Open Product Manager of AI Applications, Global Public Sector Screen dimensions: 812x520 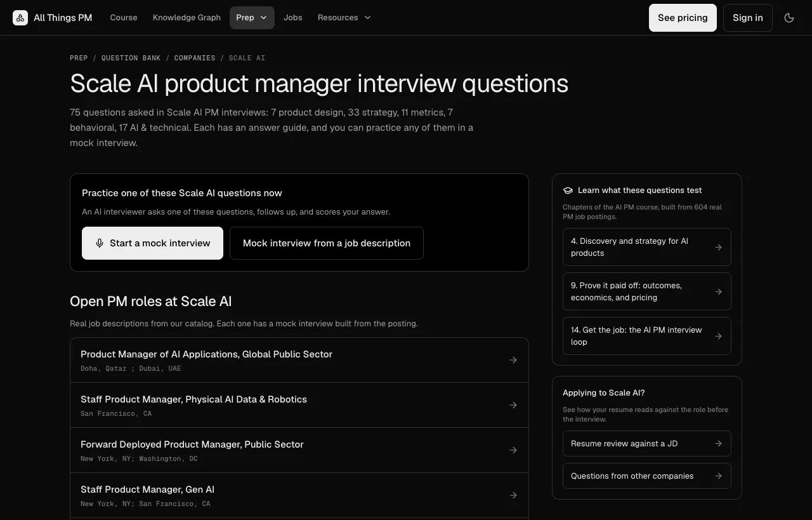[299, 360]
